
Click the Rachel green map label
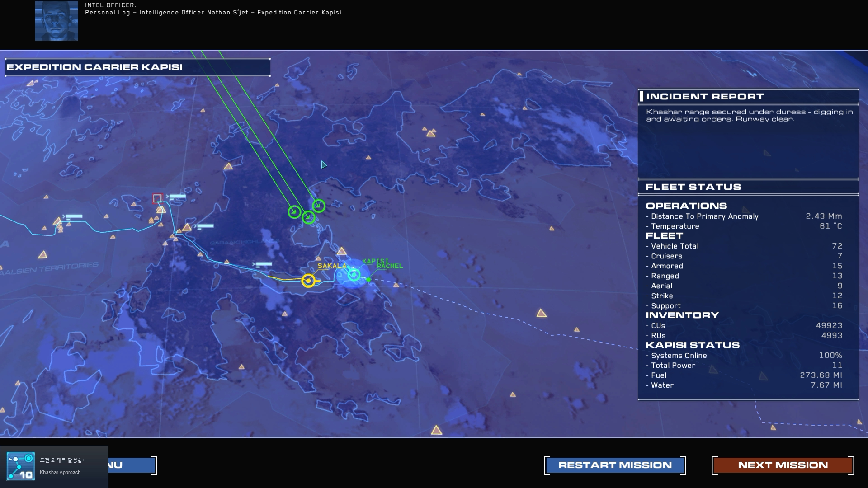point(389,266)
